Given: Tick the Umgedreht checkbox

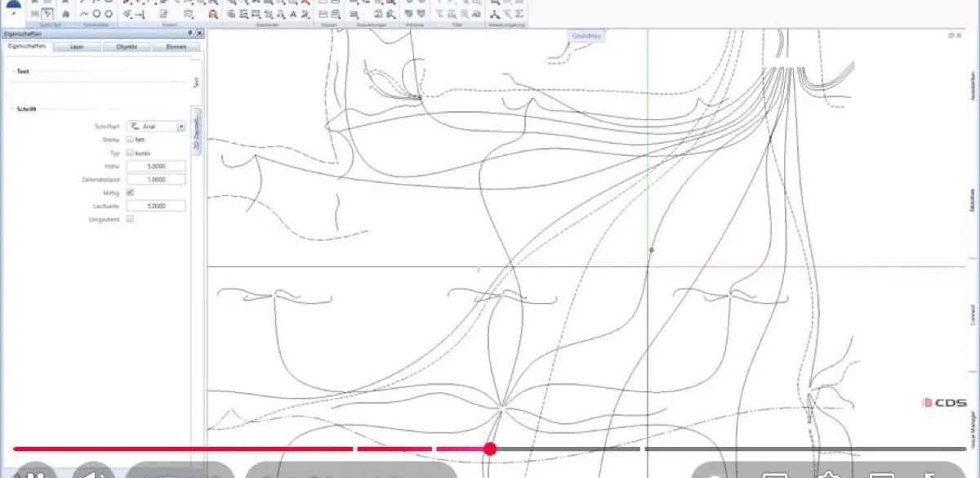Looking at the screenshot, I should pos(130,219).
